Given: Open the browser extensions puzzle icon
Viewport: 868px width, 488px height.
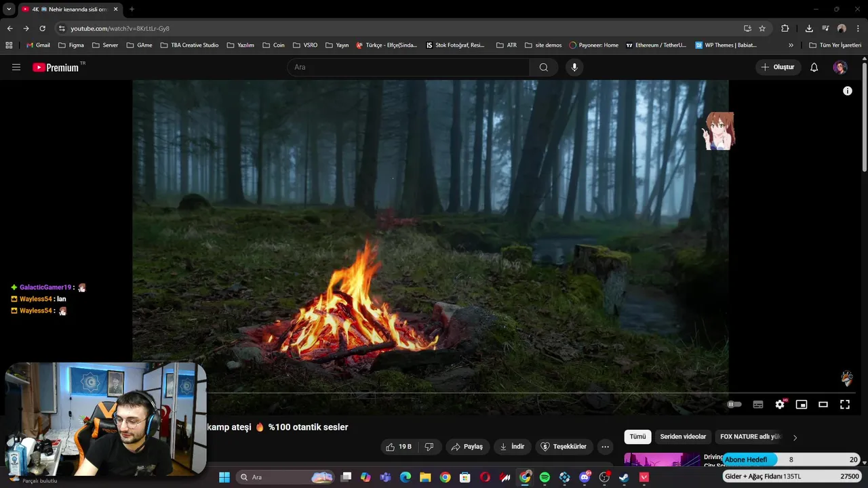Looking at the screenshot, I should tap(785, 28).
